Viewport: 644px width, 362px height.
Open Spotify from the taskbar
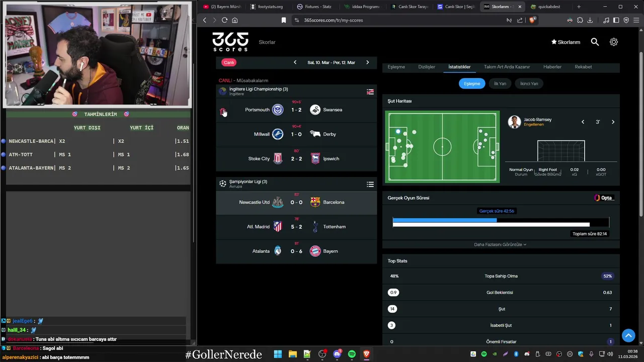[352, 354]
